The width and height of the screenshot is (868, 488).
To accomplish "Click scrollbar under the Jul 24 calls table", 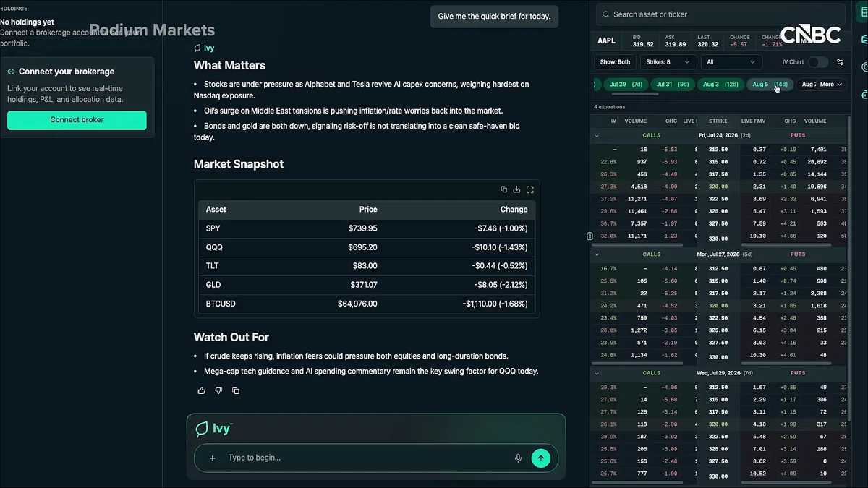I will (x=638, y=244).
